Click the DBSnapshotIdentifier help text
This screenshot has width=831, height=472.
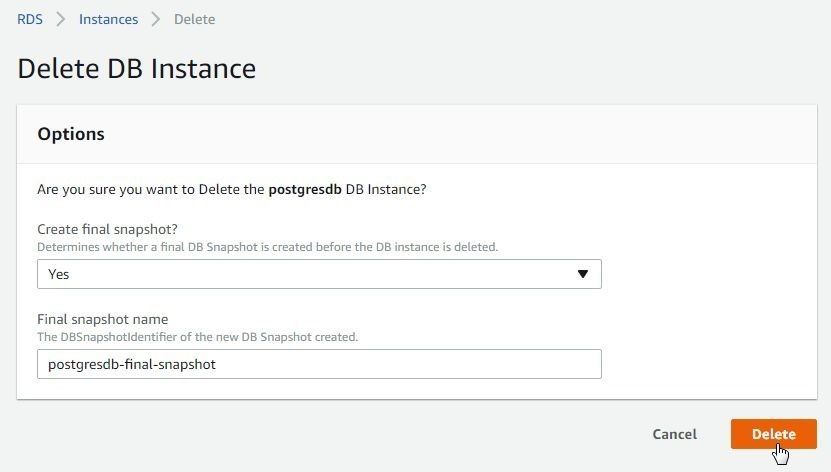point(198,337)
